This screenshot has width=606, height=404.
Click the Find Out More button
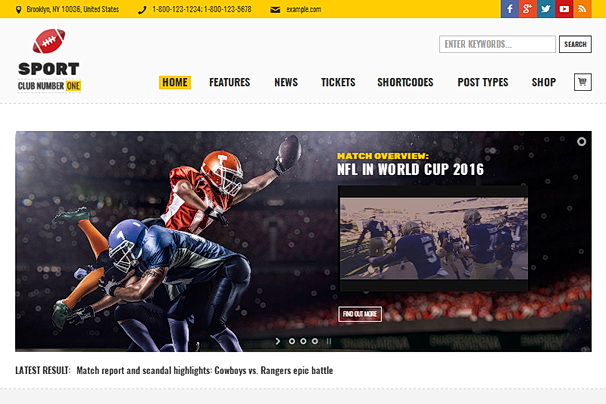point(360,314)
